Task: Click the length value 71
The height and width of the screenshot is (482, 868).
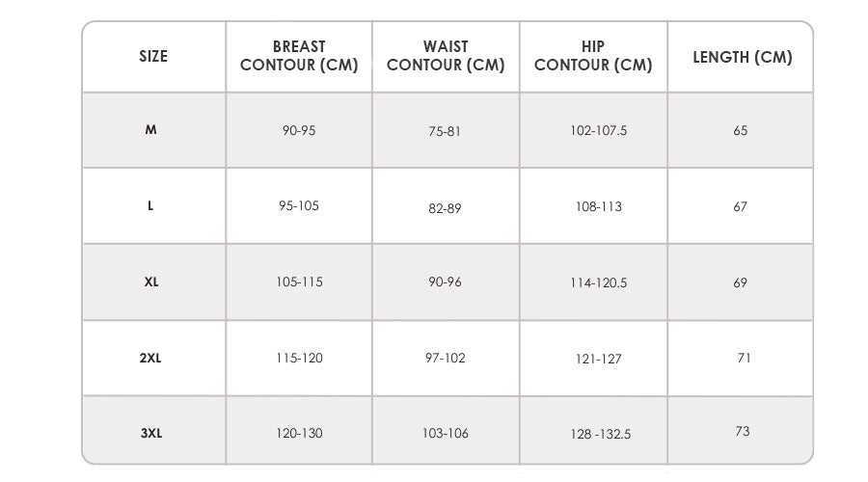Action: (744, 358)
